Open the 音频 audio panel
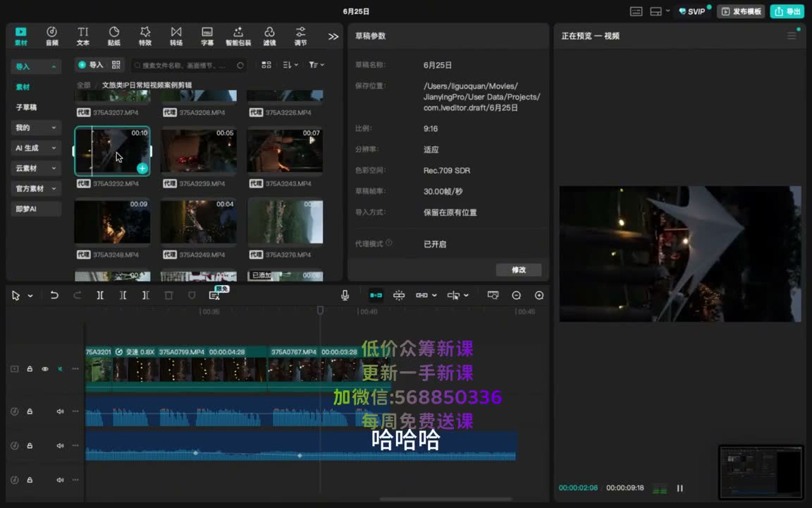The width and height of the screenshot is (812, 508). coord(51,36)
